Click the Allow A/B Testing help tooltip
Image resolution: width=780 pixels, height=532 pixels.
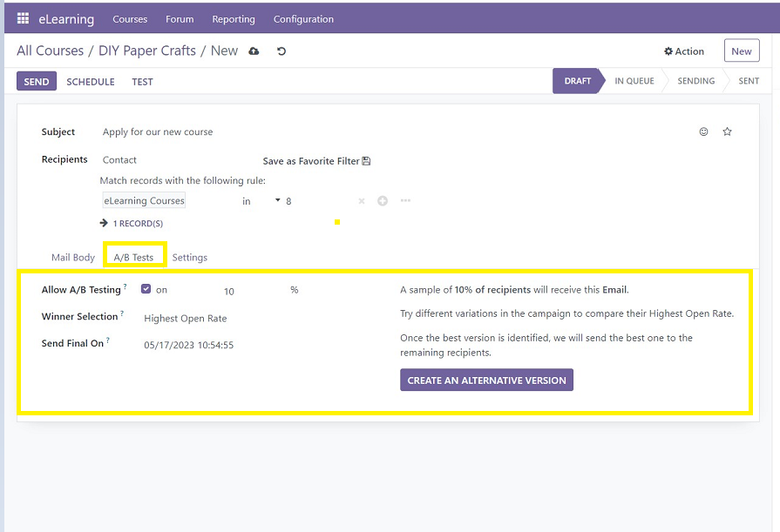(x=125, y=286)
